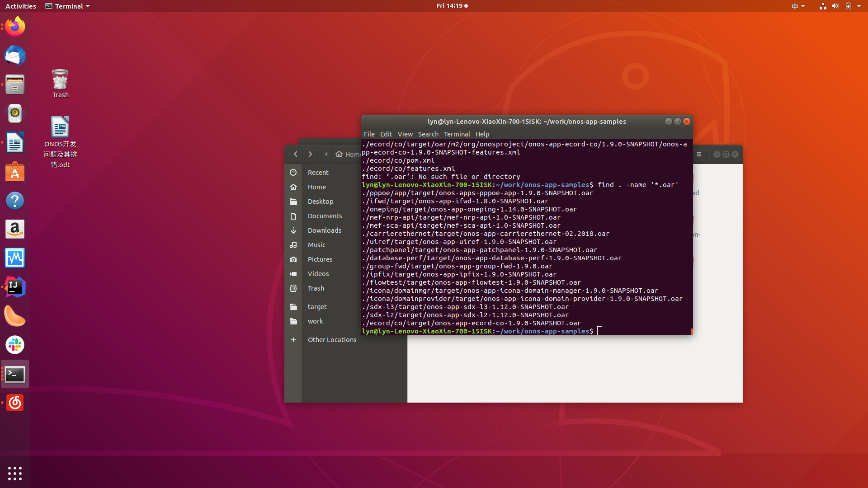Go back in file manager
The height and width of the screenshot is (488, 868).
point(296,154)
